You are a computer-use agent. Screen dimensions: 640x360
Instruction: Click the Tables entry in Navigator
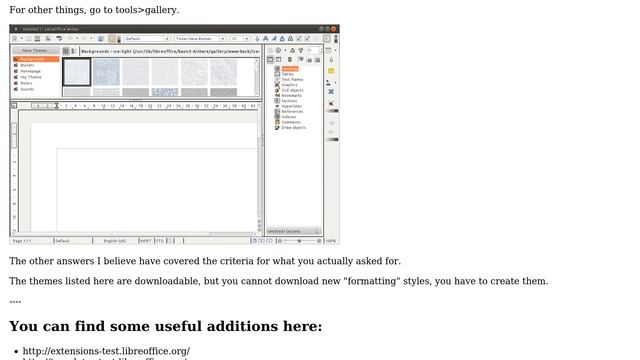pyautogui.click(x=288, y=74)
